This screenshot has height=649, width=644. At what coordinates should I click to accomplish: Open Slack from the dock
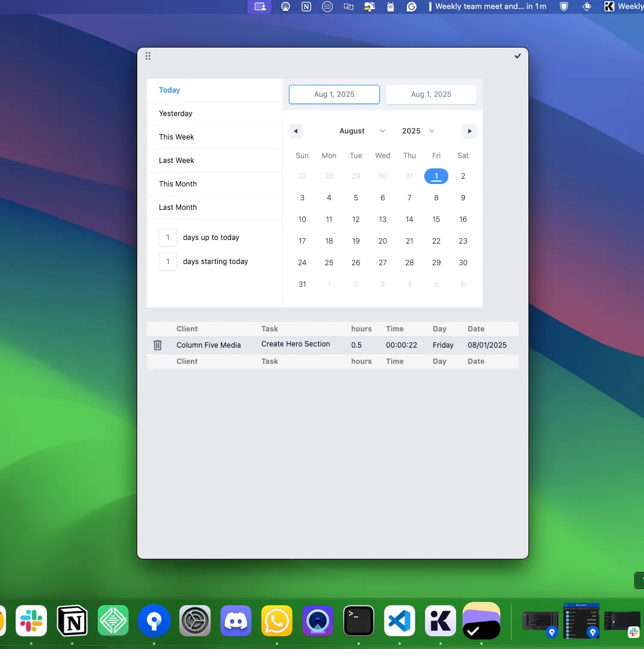(31, 621)
